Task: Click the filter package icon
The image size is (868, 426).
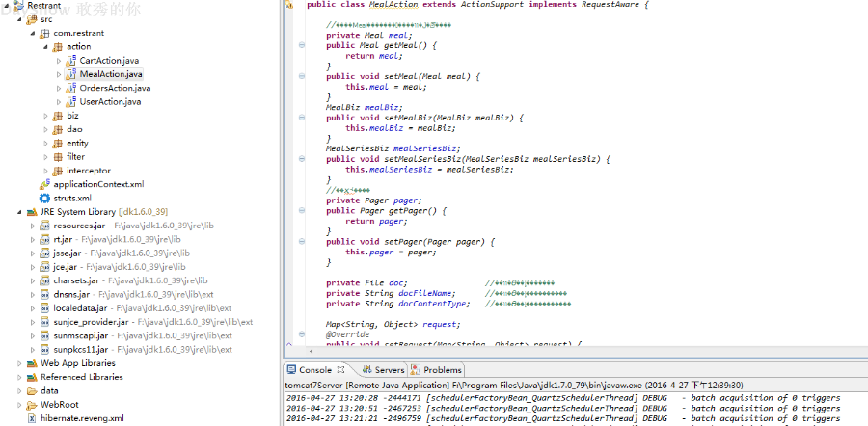Action: pyautogui.click(x=58, y=157)
